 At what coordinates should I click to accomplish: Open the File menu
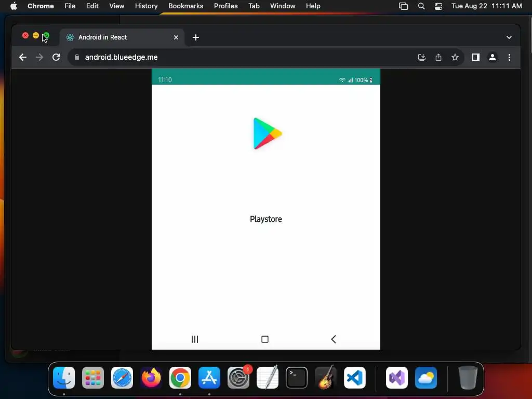pos(70,6)
